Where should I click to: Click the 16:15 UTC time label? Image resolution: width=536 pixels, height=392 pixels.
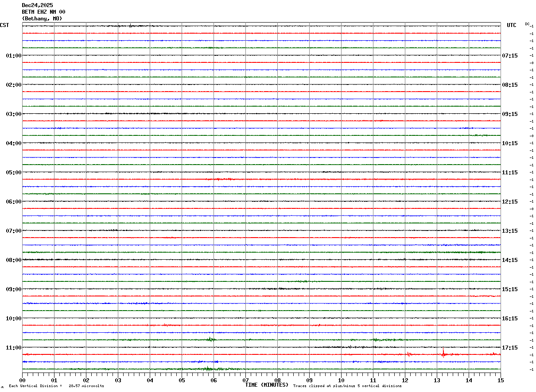(510, 318)
